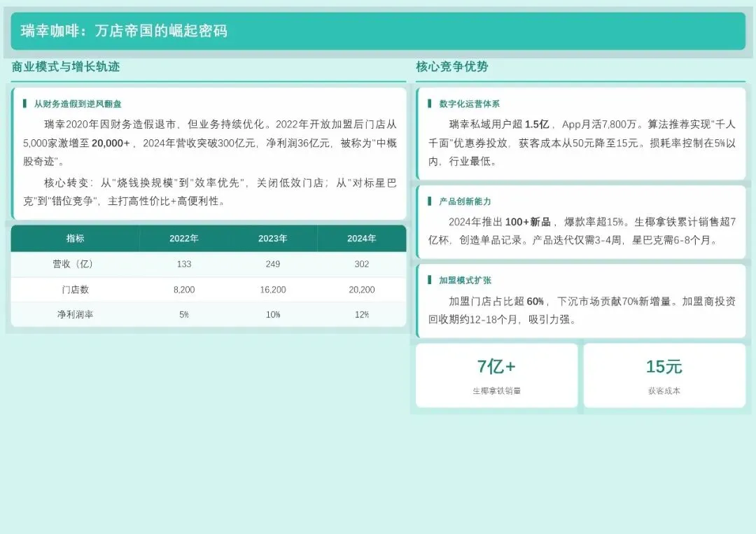Click the '生椰拿铁销量' caption

(x=496, y=391)
